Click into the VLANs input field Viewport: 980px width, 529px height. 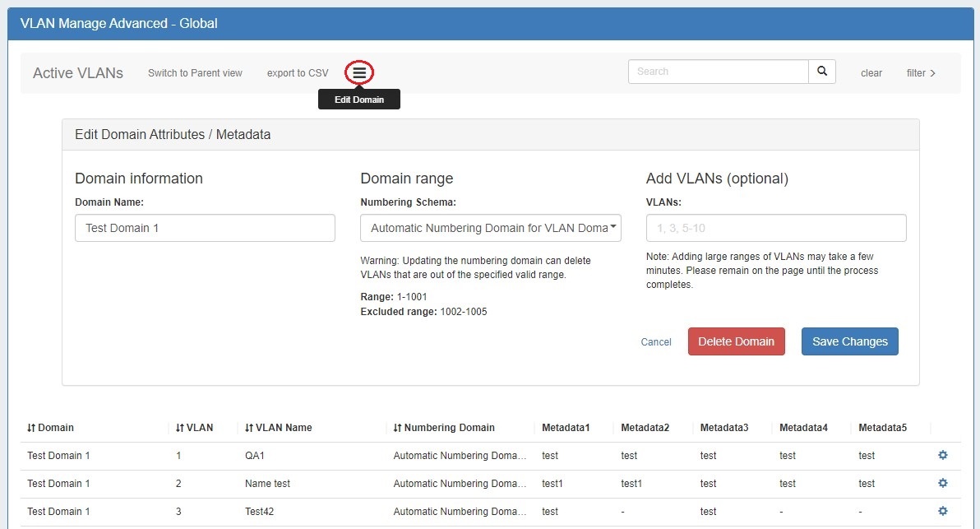coord(775,228)
